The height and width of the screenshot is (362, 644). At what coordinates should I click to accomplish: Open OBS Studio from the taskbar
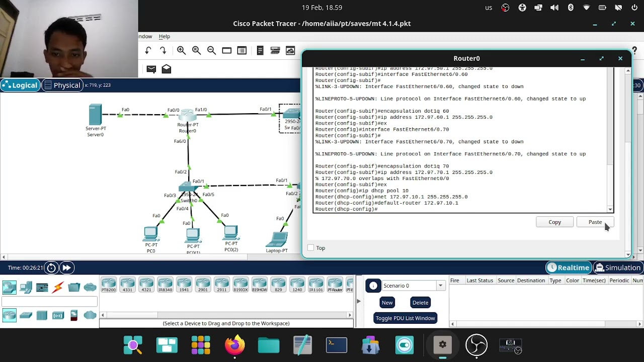coord(476,345)
